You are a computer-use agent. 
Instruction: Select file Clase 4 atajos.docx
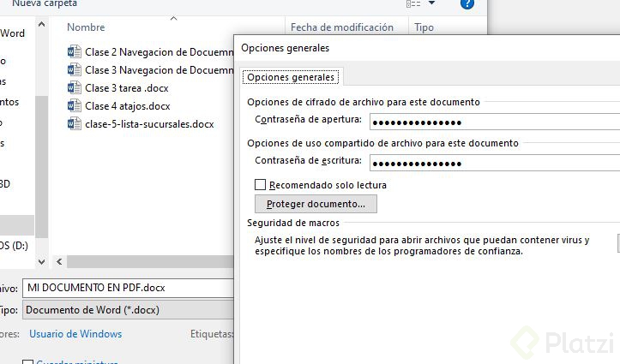pyautogui.click(x=127, y=106)
